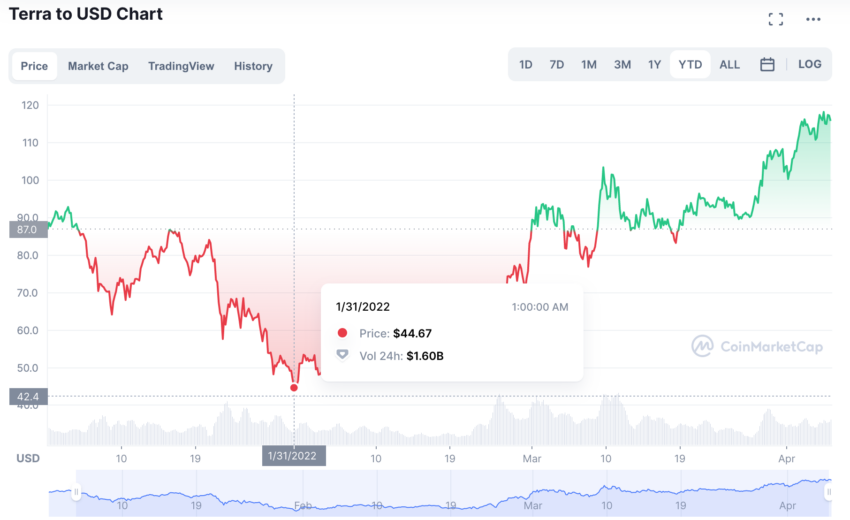Screen dimensions: 850x520
Task: Open the History tab
Action: 253,66
